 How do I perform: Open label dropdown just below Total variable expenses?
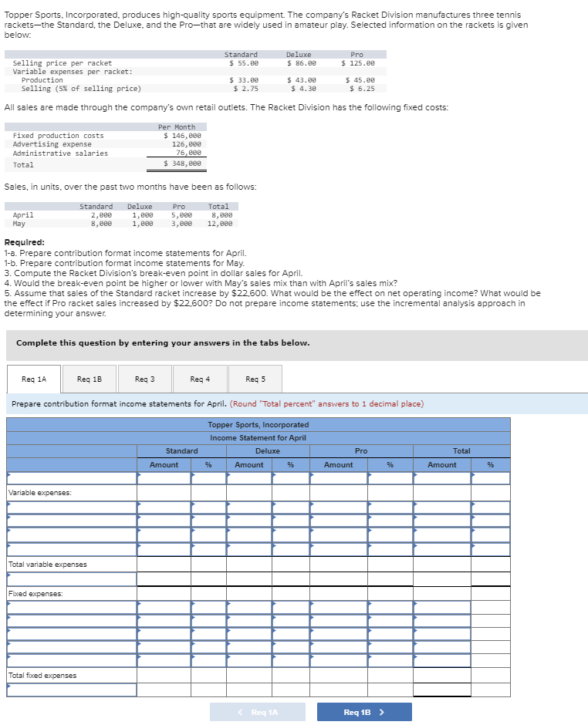coord(72,579)
